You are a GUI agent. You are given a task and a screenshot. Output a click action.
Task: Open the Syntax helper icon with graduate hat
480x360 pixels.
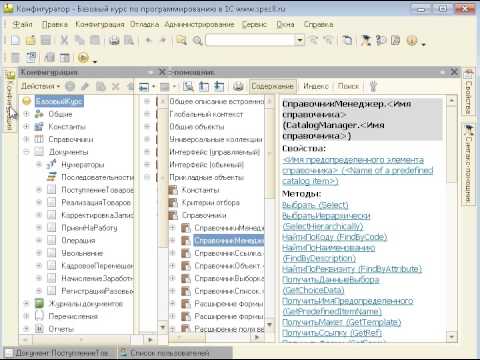tap(366, 41)
